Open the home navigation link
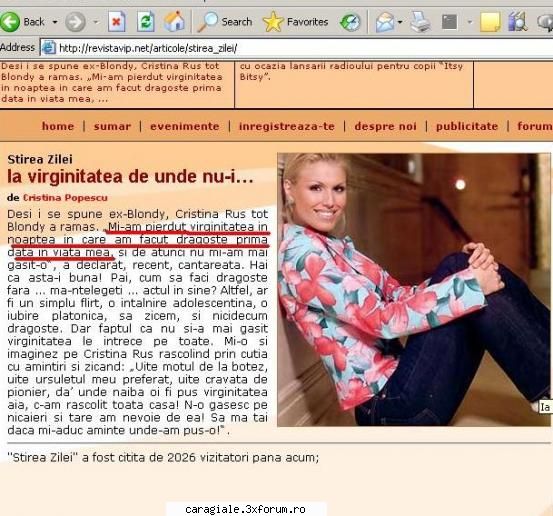553x516 pixels. pos(58,126)
